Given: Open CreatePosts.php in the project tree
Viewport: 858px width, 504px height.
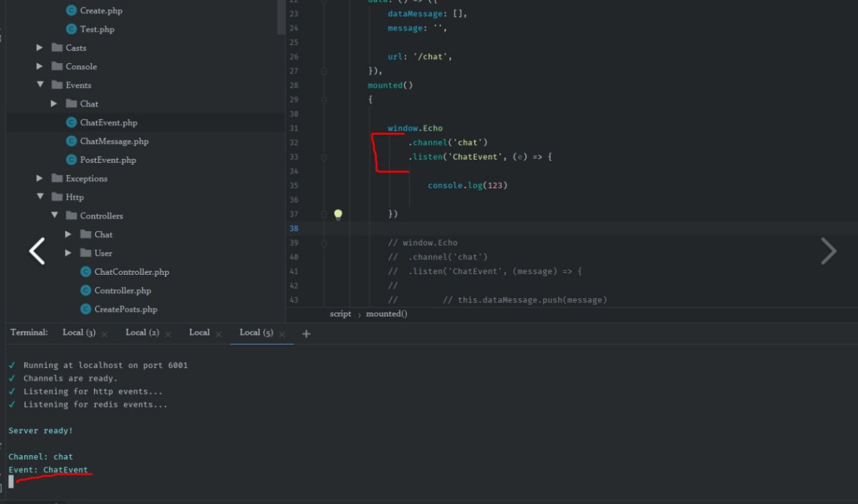Looking at the screenshot, I should pyautogui.click(x=125, y=310).
